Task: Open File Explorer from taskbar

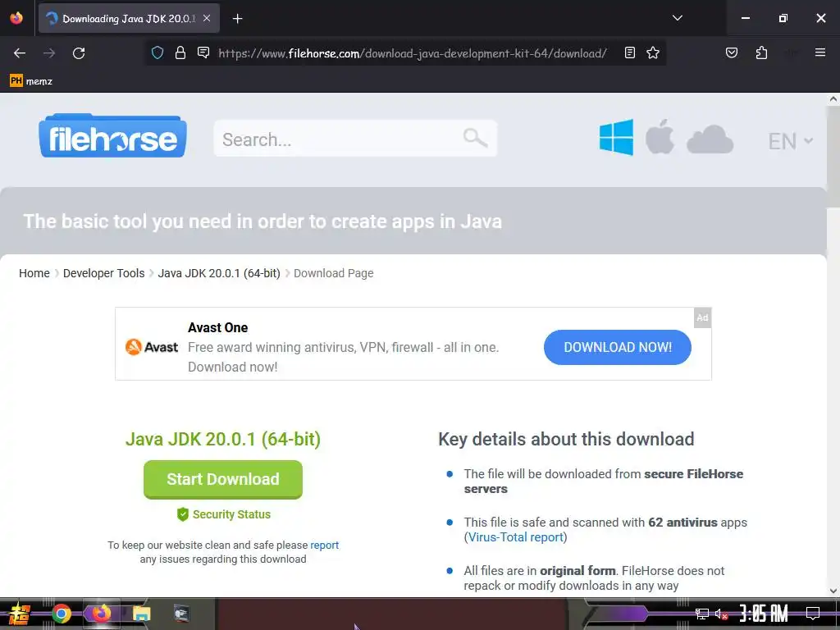Action: tap(141, 614)
